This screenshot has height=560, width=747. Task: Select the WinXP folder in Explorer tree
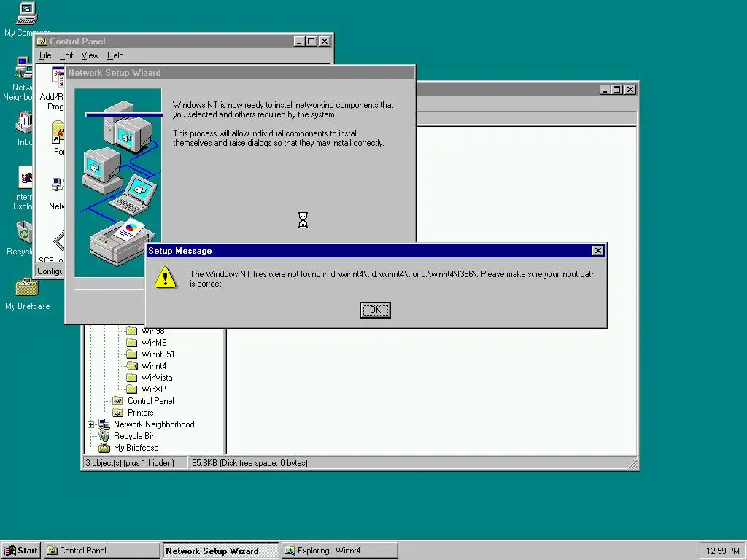153,389
